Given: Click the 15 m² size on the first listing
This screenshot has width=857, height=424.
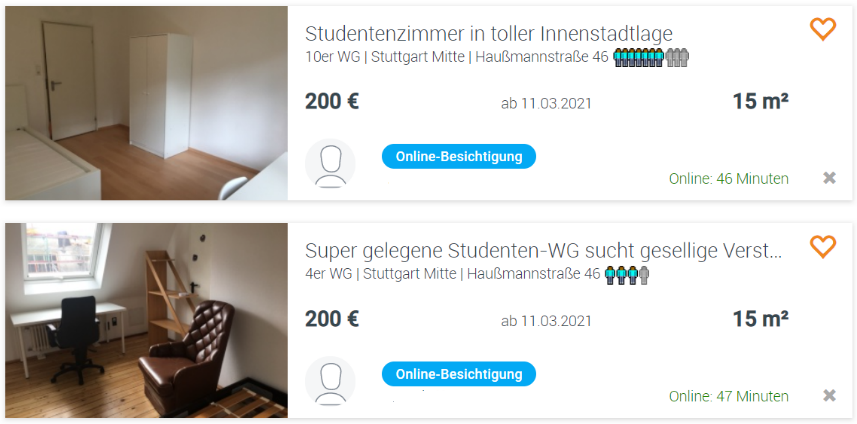Looking at the screenshot, I should point(760,101).
